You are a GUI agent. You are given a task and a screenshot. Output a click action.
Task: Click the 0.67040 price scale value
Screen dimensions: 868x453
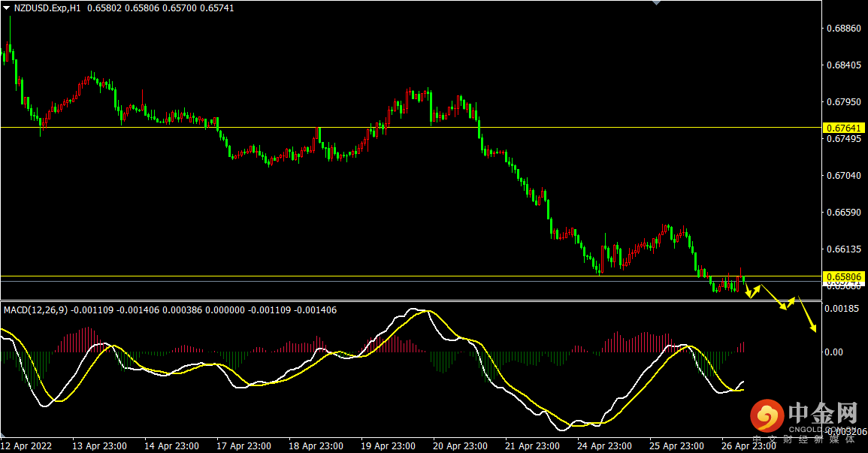(843, 175)
